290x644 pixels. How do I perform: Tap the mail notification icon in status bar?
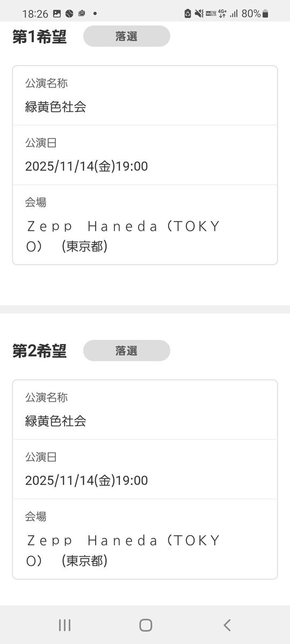[82, 13]
